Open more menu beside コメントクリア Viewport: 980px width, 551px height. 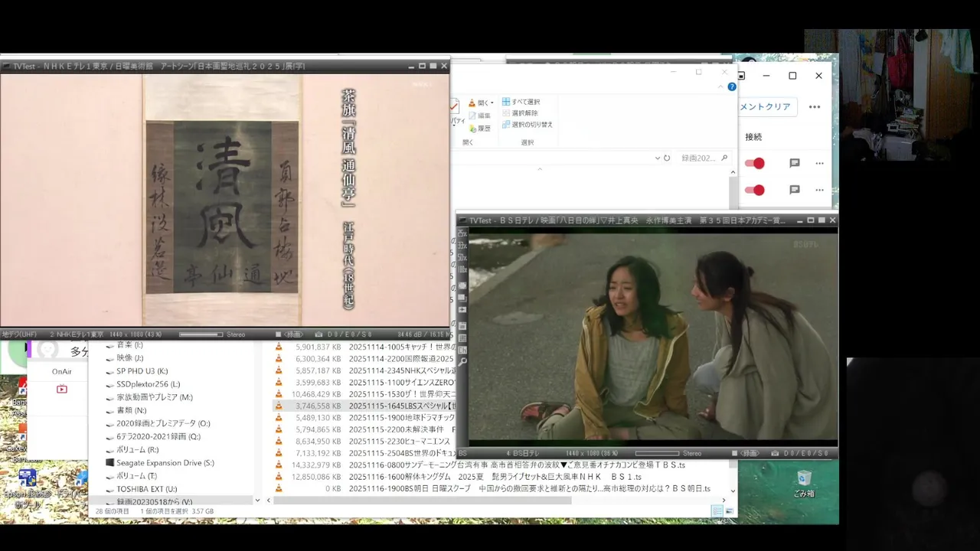815,106
